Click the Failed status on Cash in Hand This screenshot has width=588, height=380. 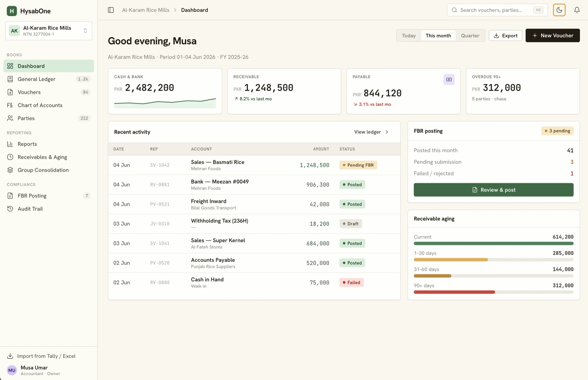point(351,283)
